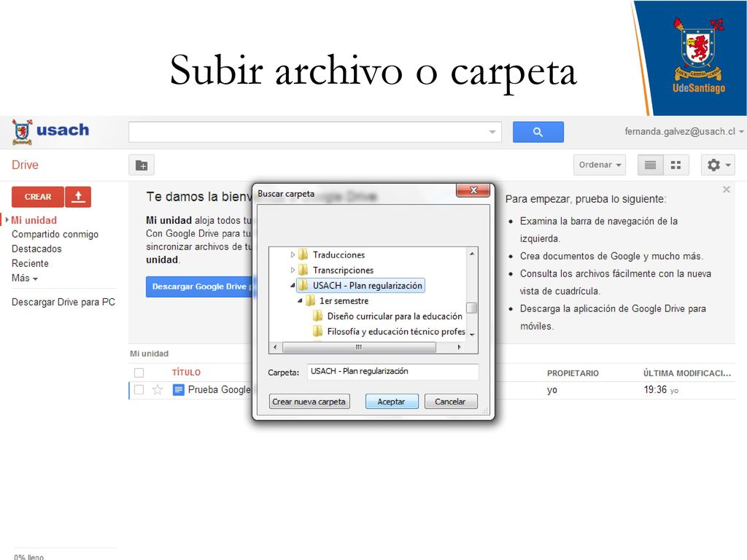Click Descargar Drive para PC link
The image size is (747, 560).
pos(63,302)
